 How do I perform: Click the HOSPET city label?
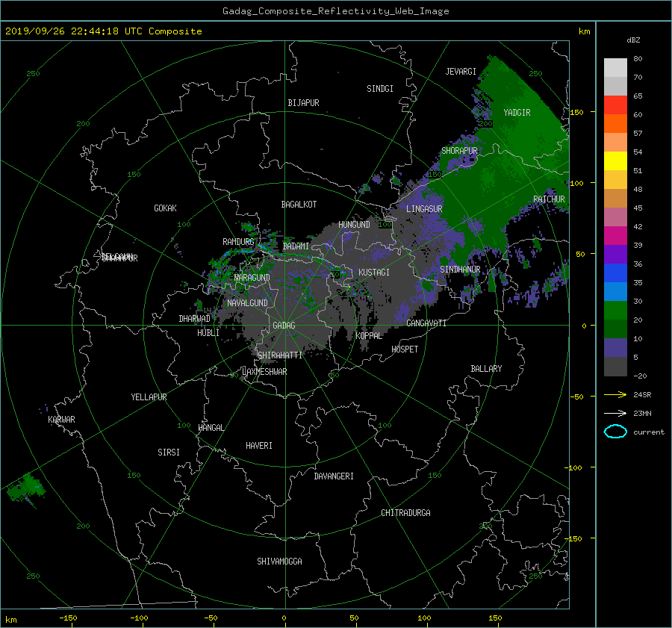point(405,349)
